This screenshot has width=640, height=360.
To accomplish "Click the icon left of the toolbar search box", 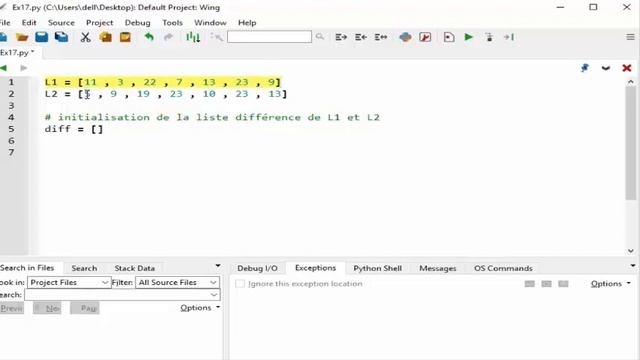I will point(217,37).
